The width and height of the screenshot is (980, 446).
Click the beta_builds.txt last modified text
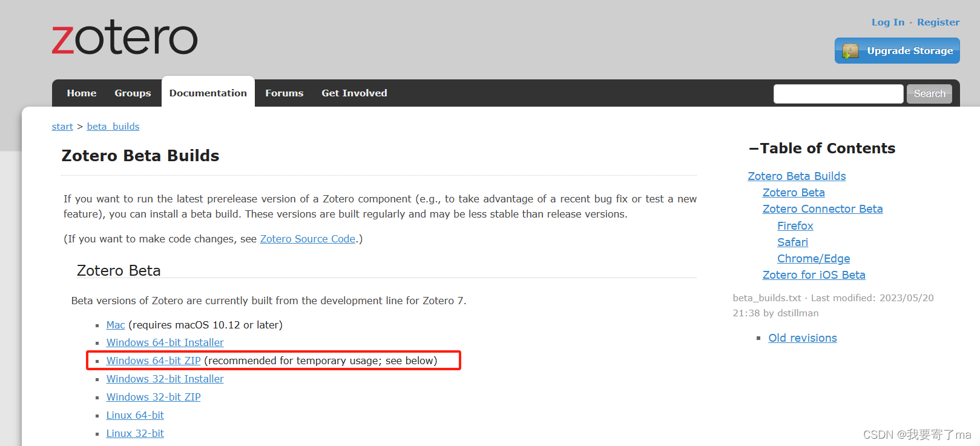click(833, 305)
